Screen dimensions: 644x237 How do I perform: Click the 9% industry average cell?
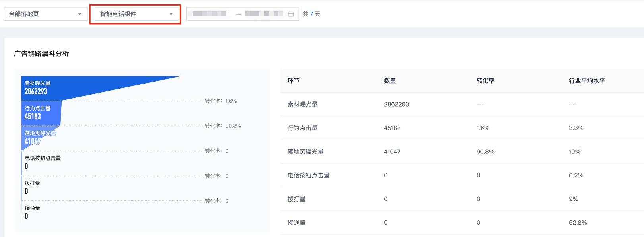coord(574,199)
